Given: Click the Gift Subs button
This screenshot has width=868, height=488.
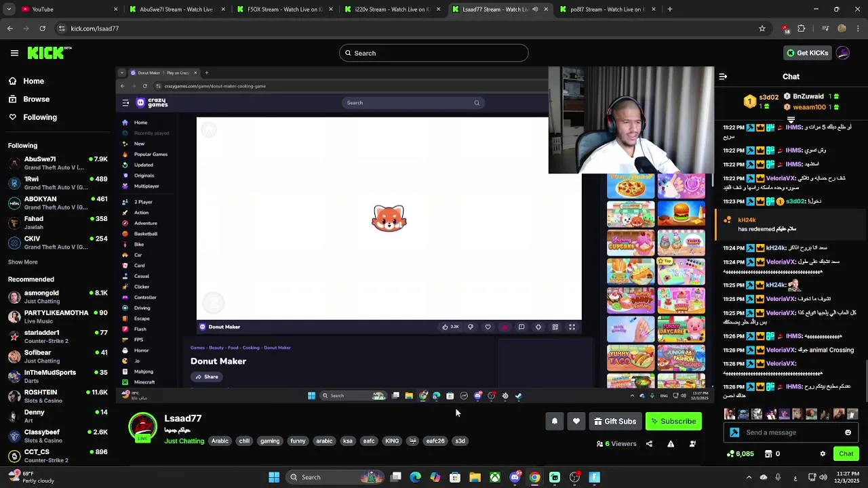Looking at the screenshot, I should [x=615, y=422].
